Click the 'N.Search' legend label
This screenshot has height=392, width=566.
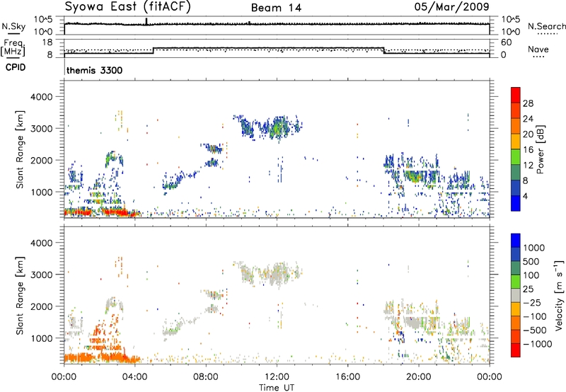tap(547, 26)
